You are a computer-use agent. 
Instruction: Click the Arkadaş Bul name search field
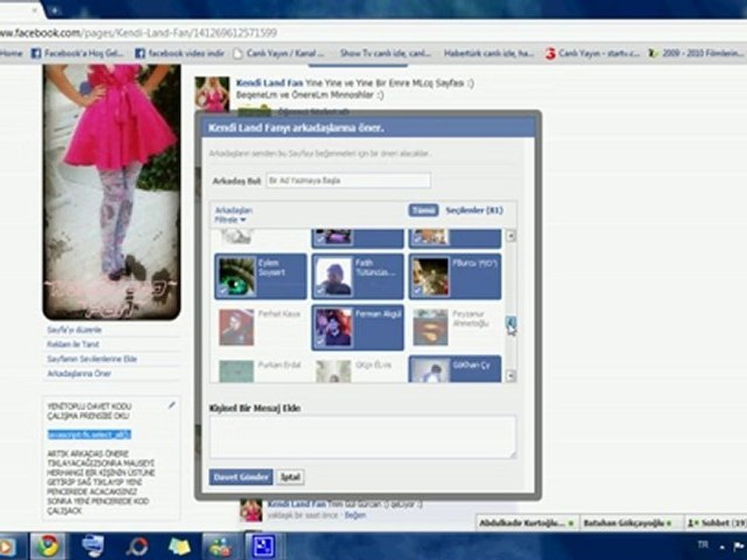pyautogui.click(x=349, y=180)
